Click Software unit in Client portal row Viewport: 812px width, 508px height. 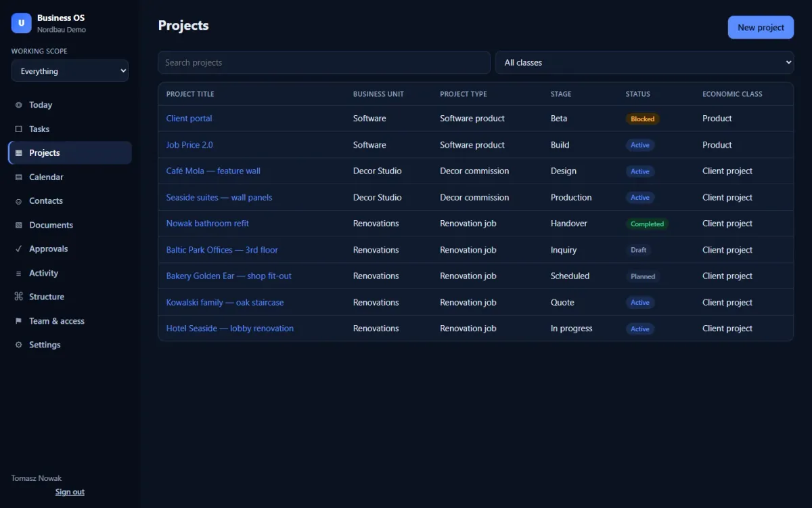tap(369, 119)
